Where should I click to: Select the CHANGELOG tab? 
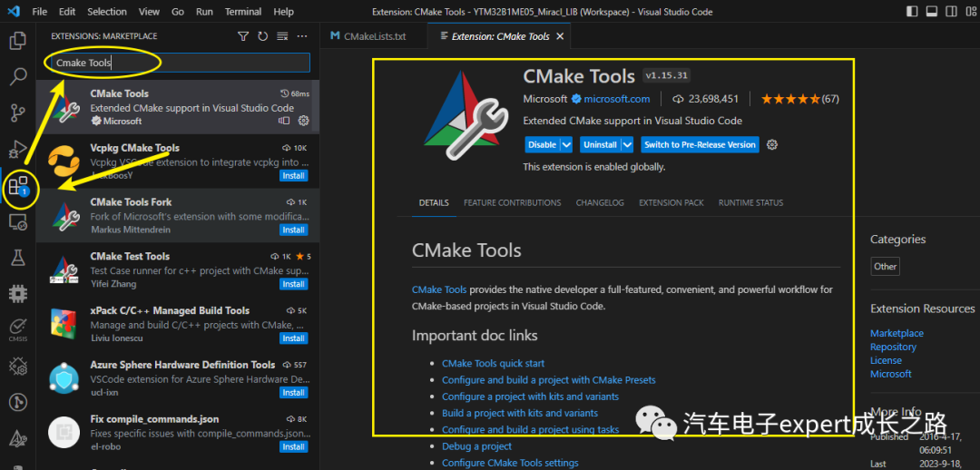tap(600, 202)
